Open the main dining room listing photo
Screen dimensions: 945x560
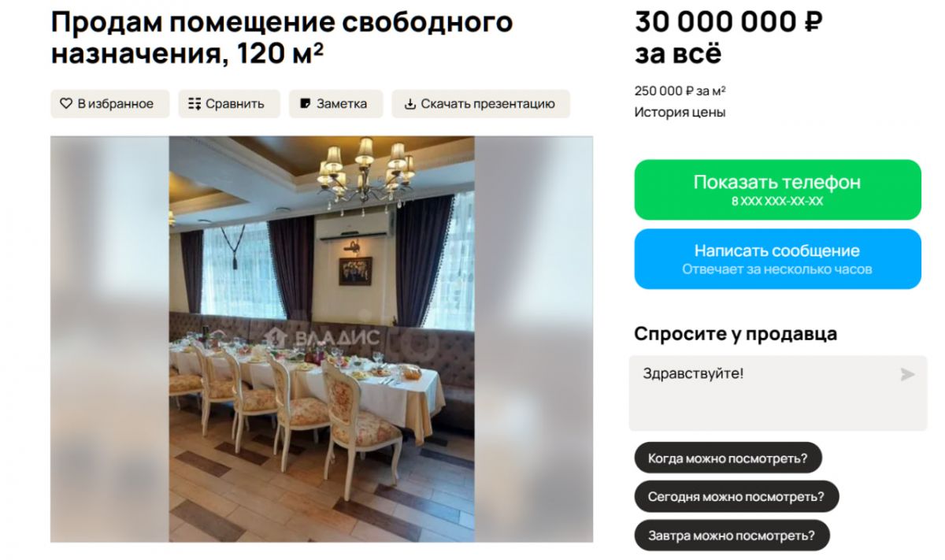click(x=322, y=339)
